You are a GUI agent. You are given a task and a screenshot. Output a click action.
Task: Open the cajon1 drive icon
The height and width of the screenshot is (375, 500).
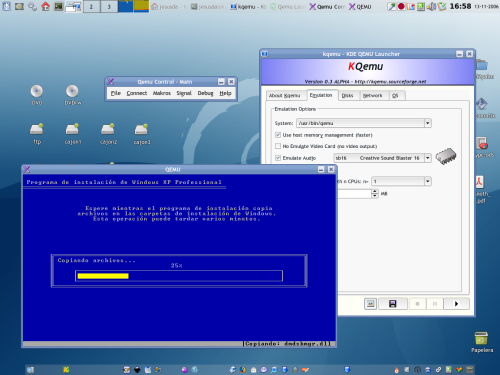click(72, 129)
